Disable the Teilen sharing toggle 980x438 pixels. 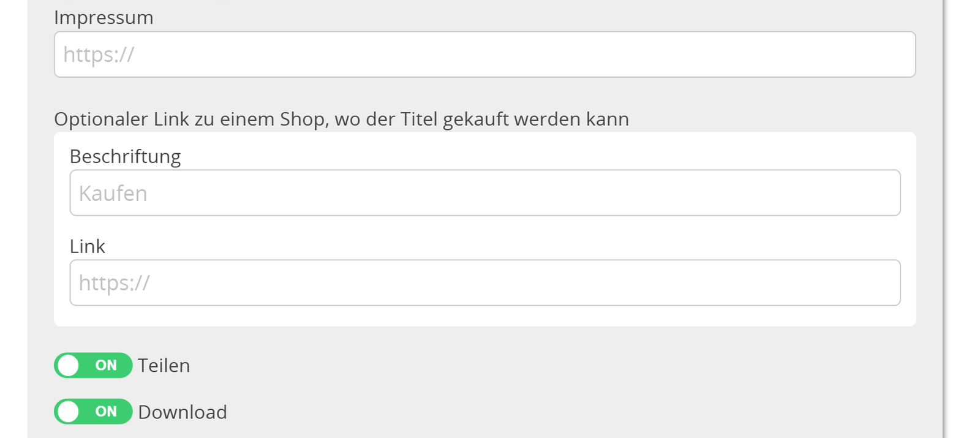click(93, 365)
